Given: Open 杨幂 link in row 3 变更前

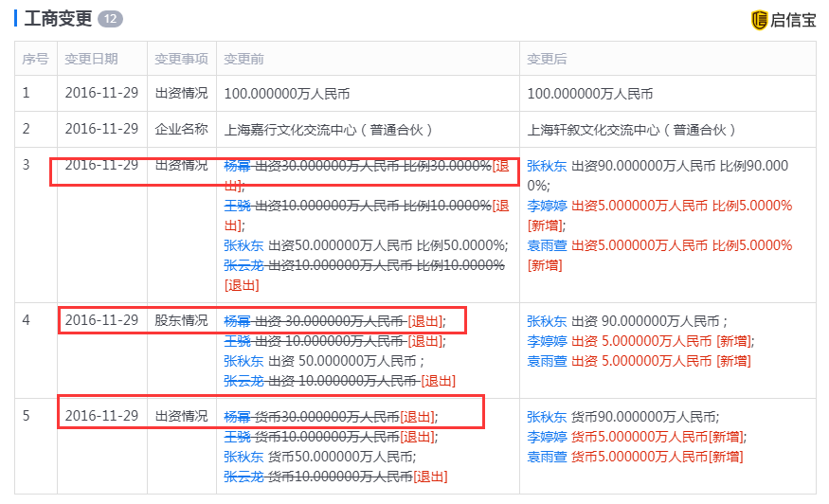Looking at the screenshot, I should tap(237, 166).
